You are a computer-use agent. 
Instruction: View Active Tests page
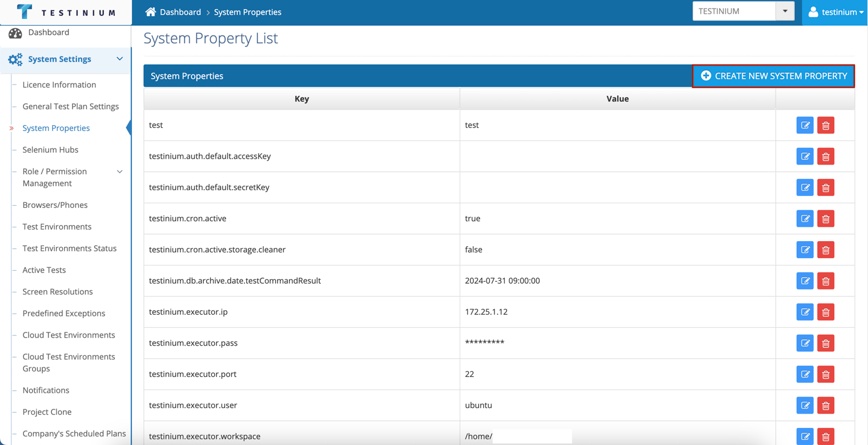[44, 270]
